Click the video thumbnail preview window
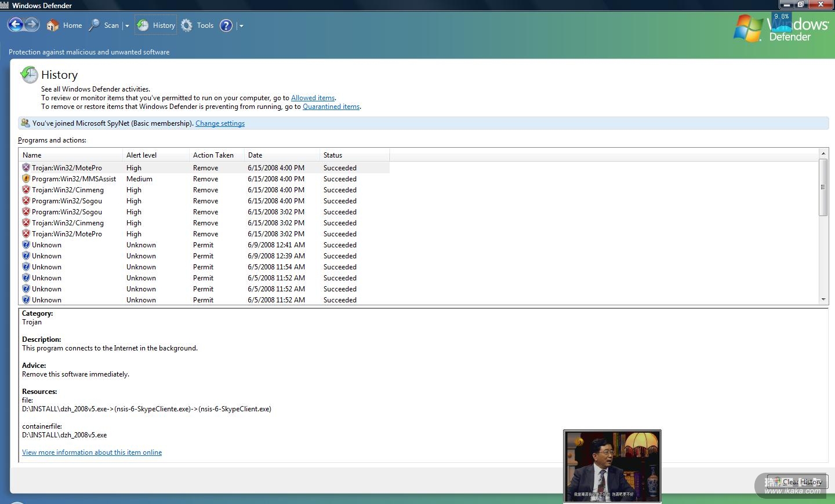The width and height of the screenshot is (835, 504). pyautogui.click(x=612, y=466)
